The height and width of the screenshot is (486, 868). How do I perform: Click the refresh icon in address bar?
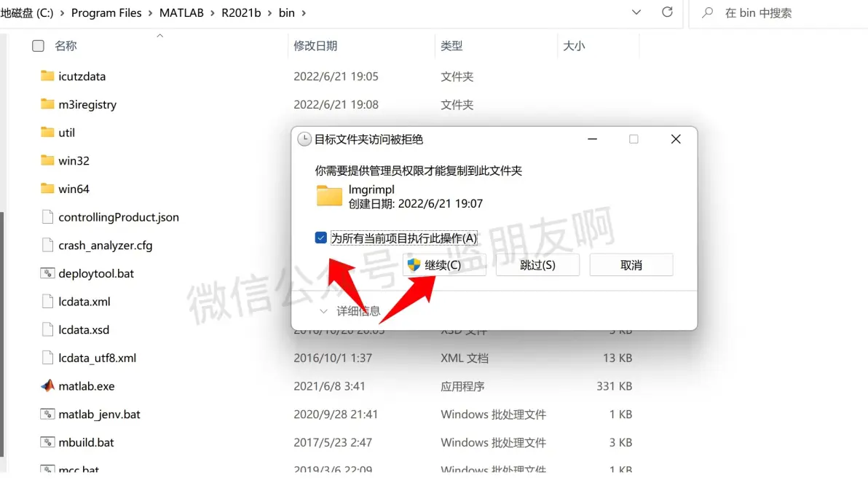(x=667, y=12)
